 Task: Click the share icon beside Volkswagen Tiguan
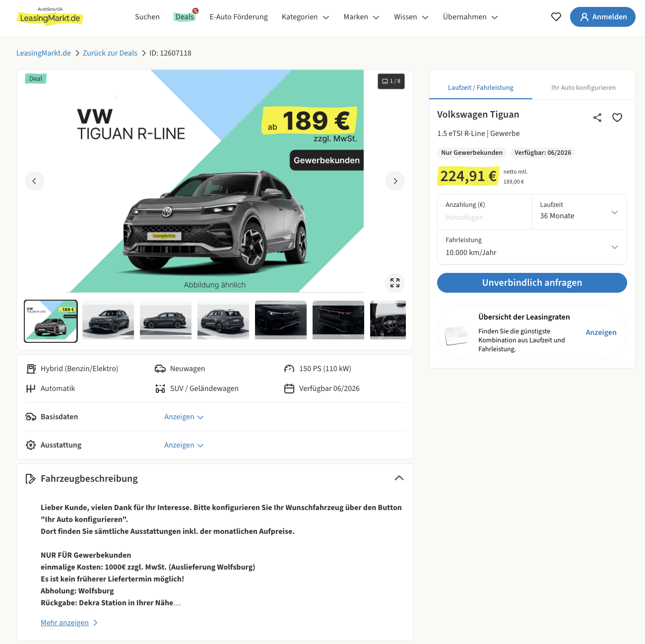coord(597,118)
